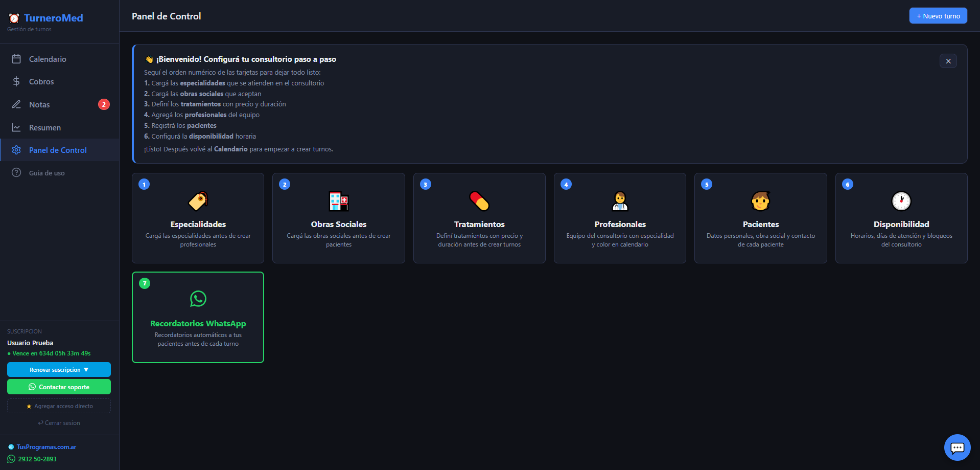Open the TusProgramas.com.ar link

[x=46, y=446]
